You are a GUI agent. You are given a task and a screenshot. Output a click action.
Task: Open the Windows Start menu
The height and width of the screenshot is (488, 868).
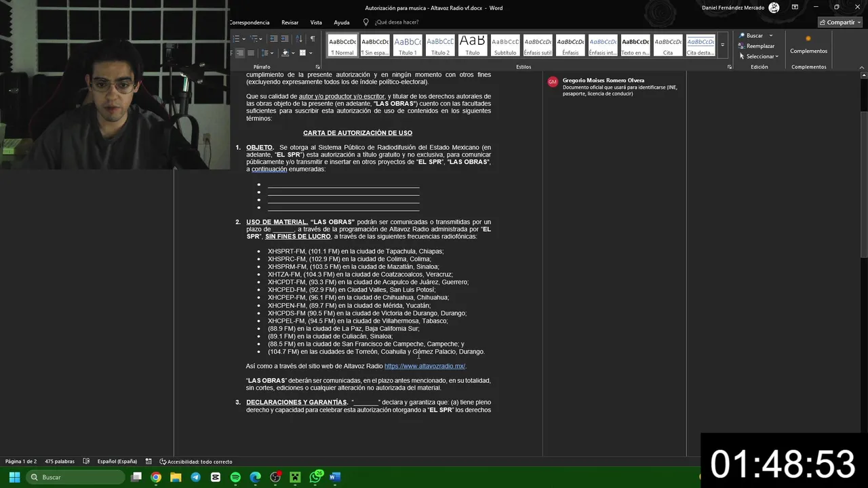click(14, 477)
